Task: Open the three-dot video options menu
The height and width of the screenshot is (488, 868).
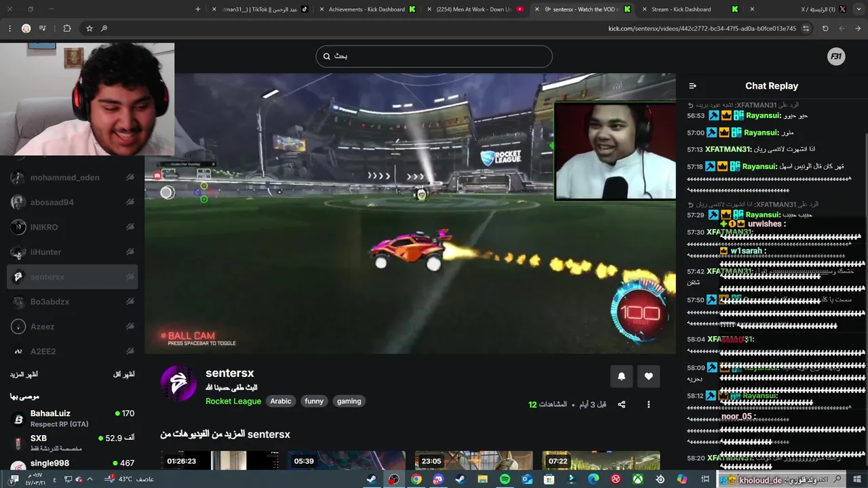Action: coord(648,405)
